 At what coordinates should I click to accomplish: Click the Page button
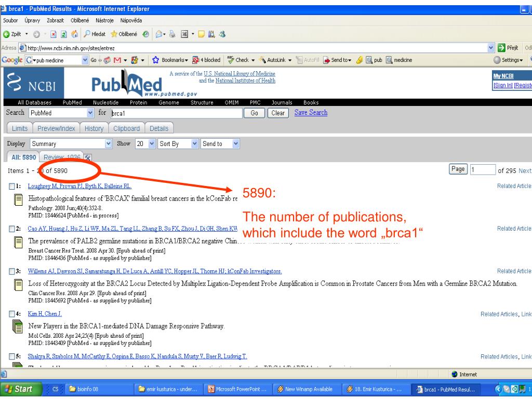click(x=458, y=169)
